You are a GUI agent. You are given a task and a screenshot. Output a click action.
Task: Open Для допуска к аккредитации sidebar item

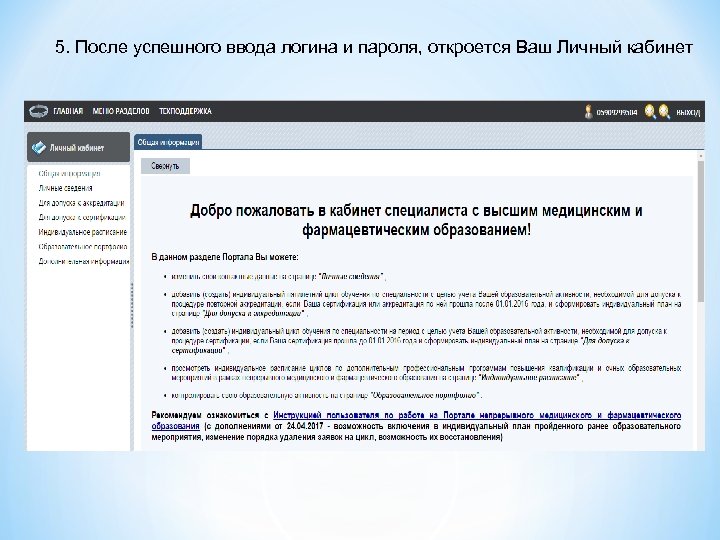coord(81,202)
